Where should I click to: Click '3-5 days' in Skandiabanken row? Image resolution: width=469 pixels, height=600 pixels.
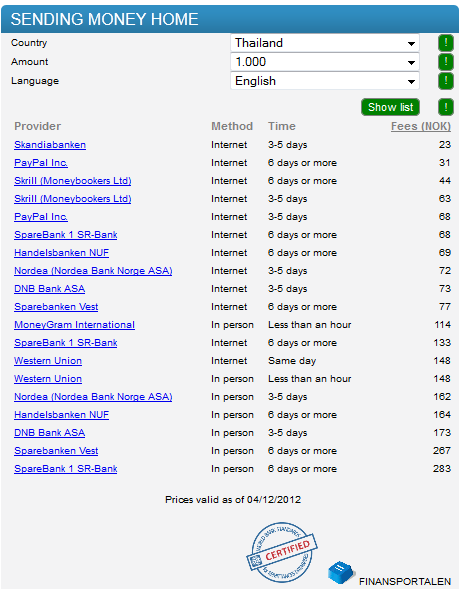click(288, 145)
